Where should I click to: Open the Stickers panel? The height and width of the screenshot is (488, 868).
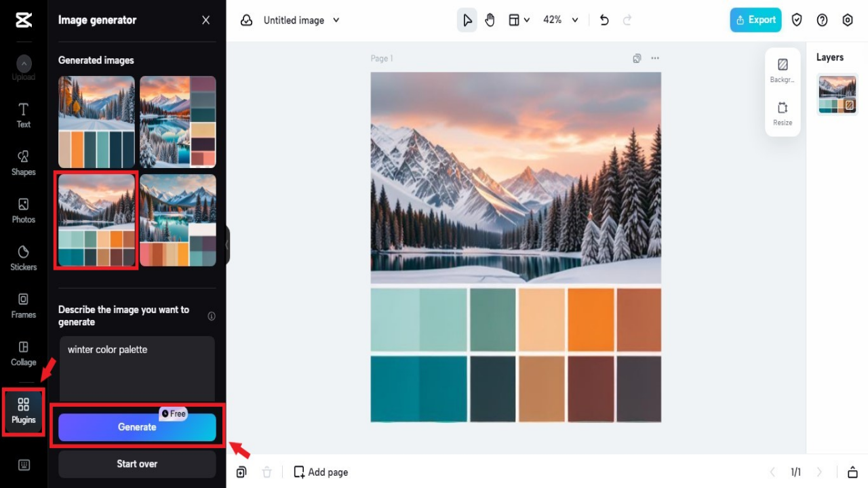tap(23, 259)
